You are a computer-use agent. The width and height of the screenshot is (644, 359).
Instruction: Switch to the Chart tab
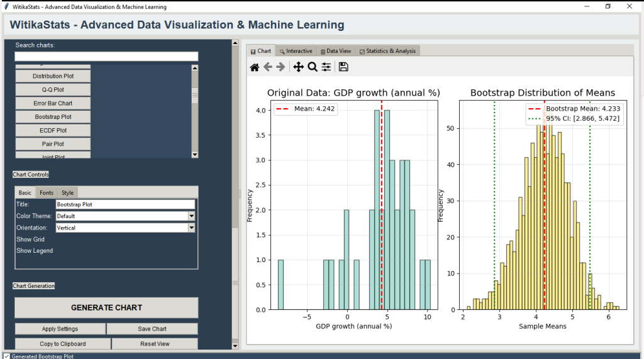tap(261, 51)
